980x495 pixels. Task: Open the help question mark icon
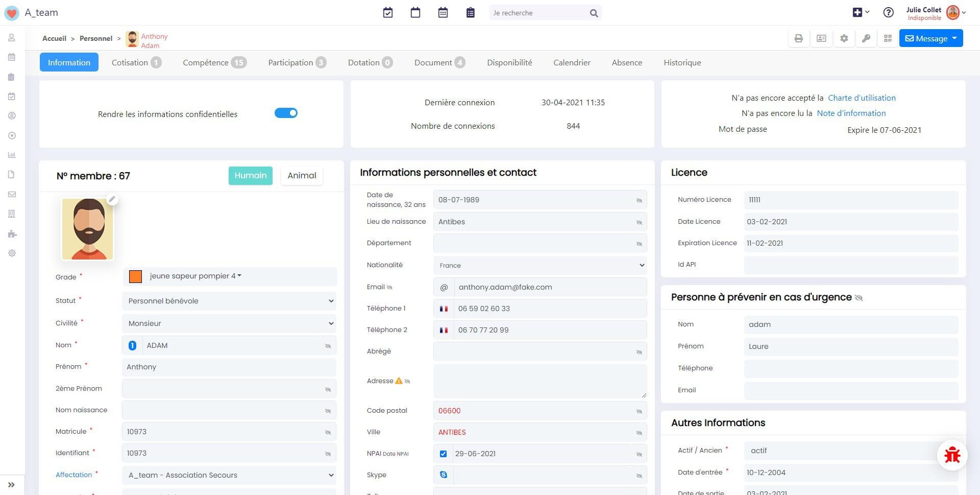tap(889, 13)
